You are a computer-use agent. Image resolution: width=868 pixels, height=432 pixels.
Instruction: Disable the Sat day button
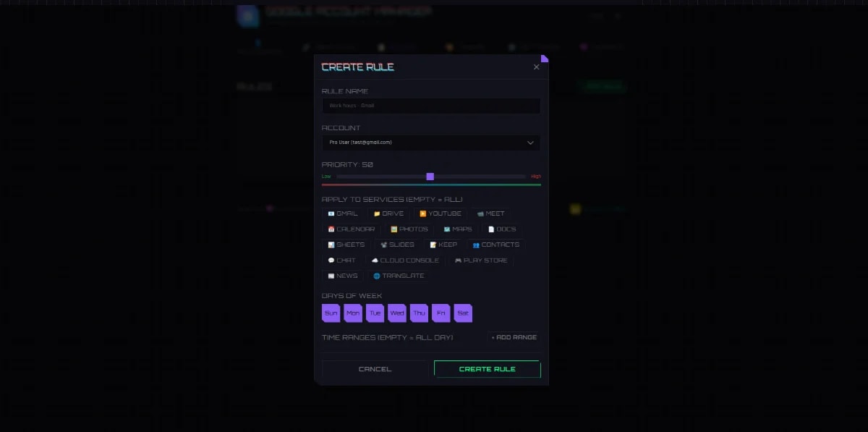point(463,313)
